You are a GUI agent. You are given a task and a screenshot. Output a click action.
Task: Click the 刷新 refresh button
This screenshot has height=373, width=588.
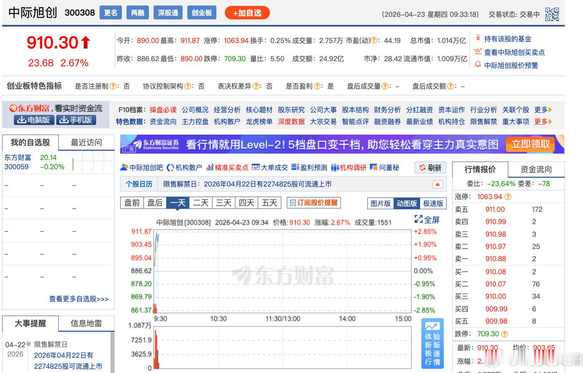pyautogui.click(x=430, y=168)
